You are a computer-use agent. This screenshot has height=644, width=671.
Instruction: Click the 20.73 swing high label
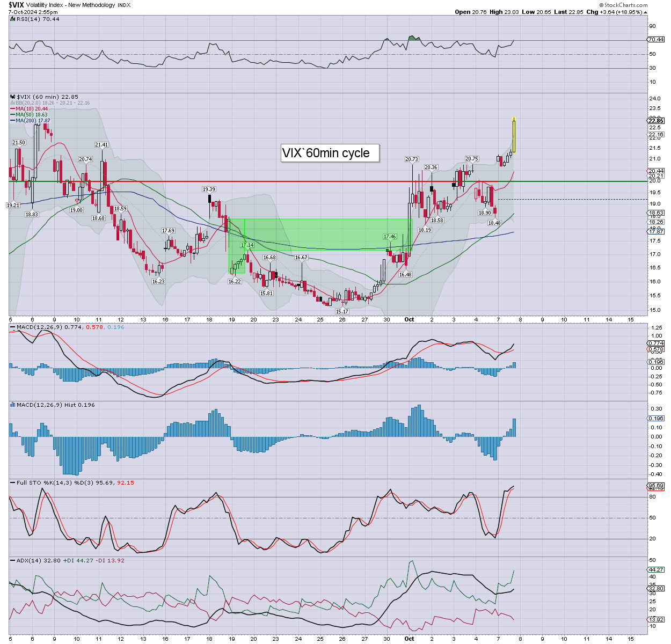click(x=411, y=159)
